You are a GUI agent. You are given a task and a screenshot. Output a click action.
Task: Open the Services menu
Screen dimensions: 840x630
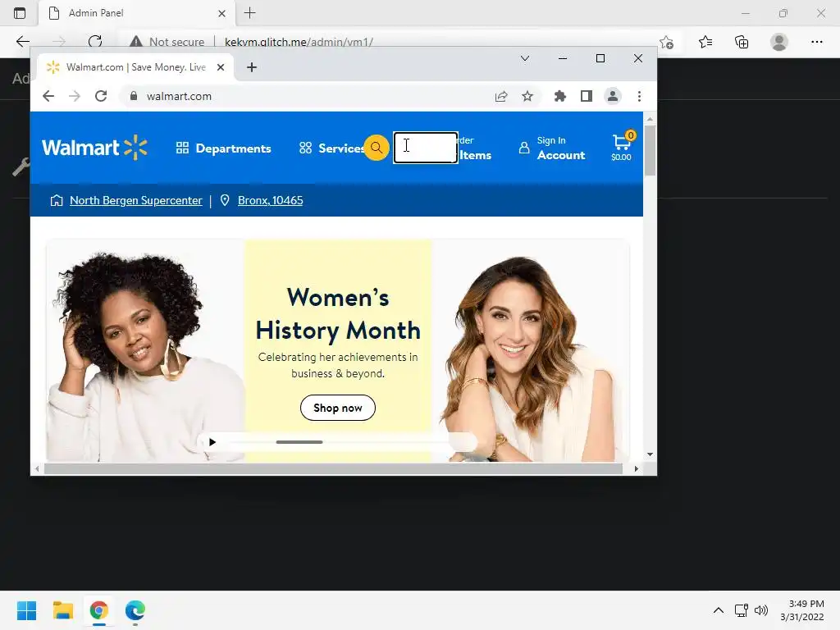[331, 148]
